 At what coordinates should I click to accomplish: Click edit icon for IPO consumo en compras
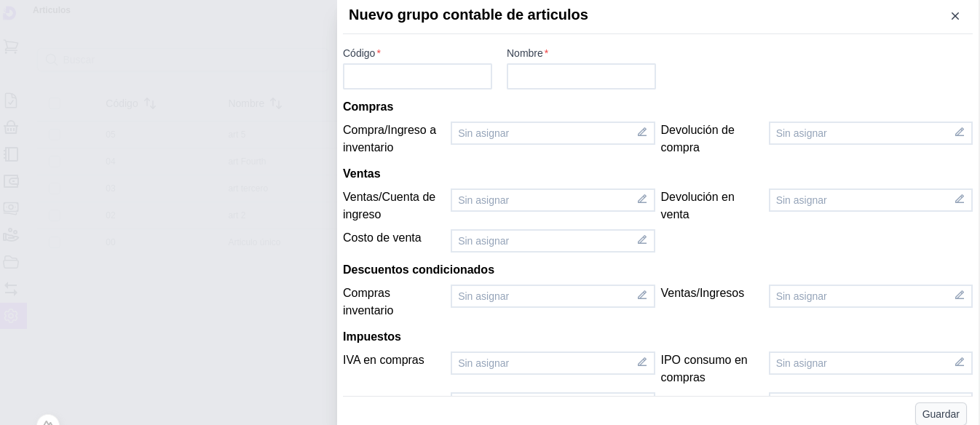[x=959, y=362]
